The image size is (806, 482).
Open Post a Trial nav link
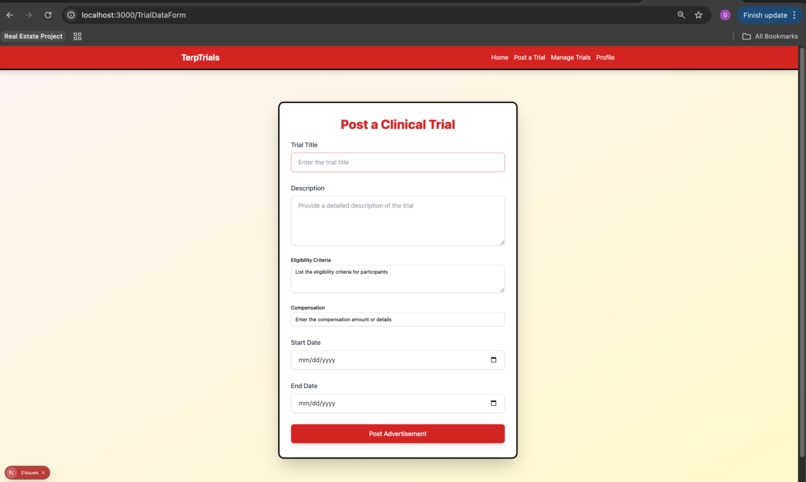pyautogui.click(x=529, y=58)
